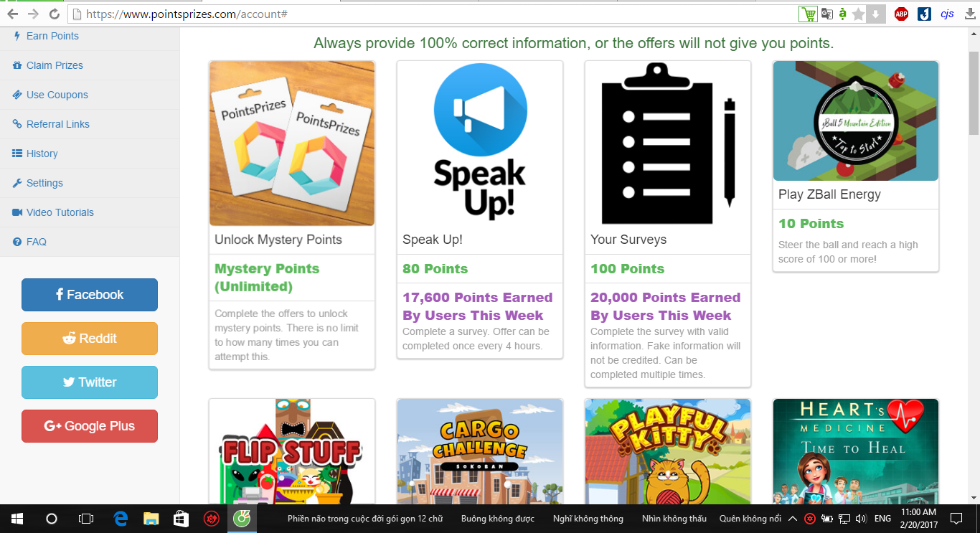Open the cjs extension icon
This screenshot has height=533, width=980.
[947, 14]
